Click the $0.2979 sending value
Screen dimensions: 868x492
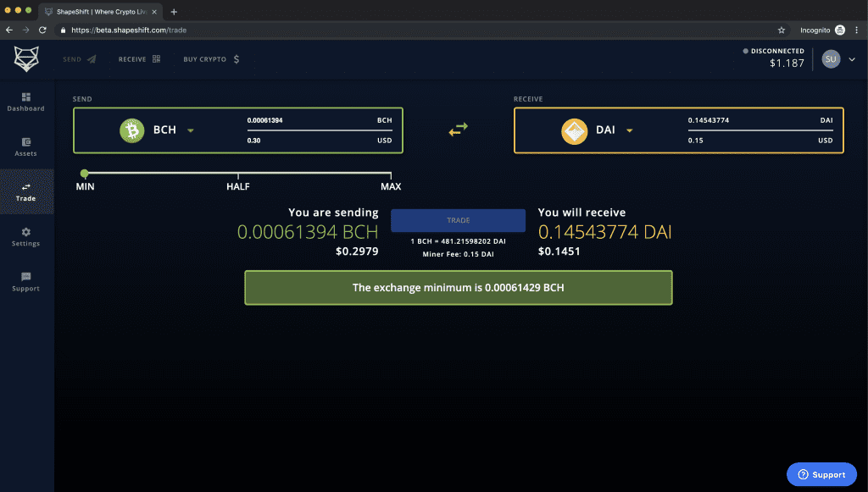click(x=357, y=252)
